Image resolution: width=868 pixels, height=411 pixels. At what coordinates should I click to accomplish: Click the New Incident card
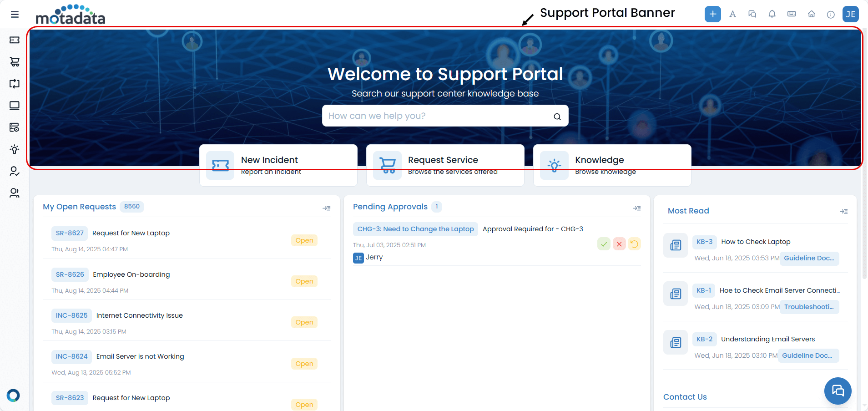coord(278,165)
